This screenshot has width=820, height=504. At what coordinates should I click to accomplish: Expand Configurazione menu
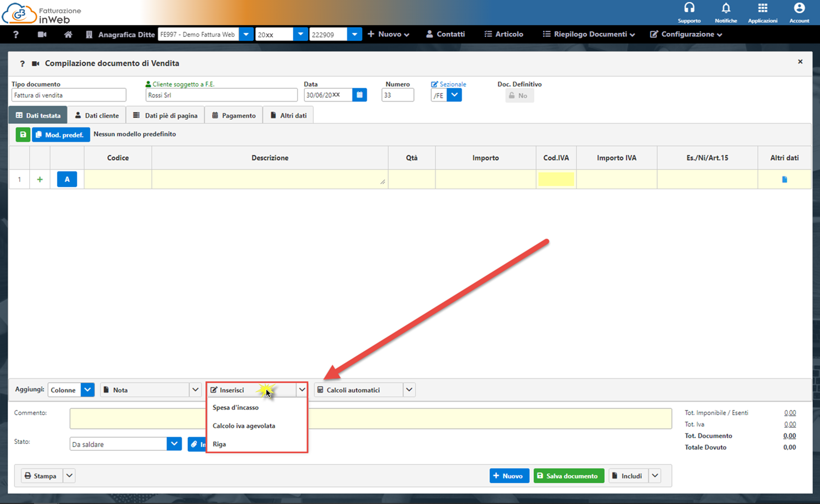click(686, 35)
